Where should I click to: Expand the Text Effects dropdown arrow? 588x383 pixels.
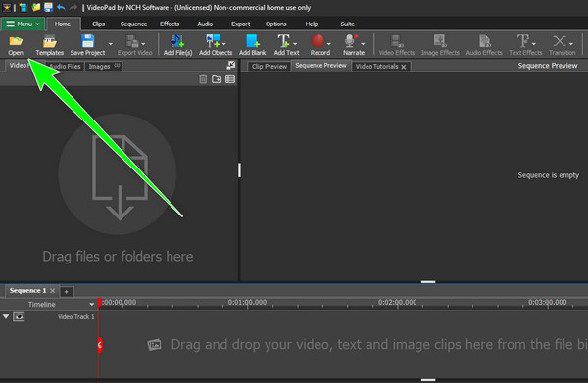coord(534,44)
